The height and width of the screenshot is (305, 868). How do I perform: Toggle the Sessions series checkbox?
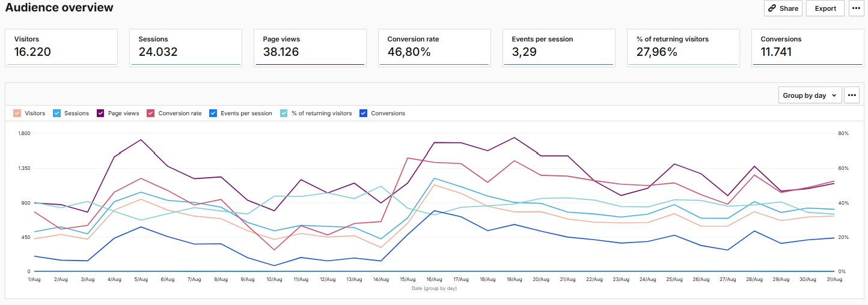pos(57,113)
